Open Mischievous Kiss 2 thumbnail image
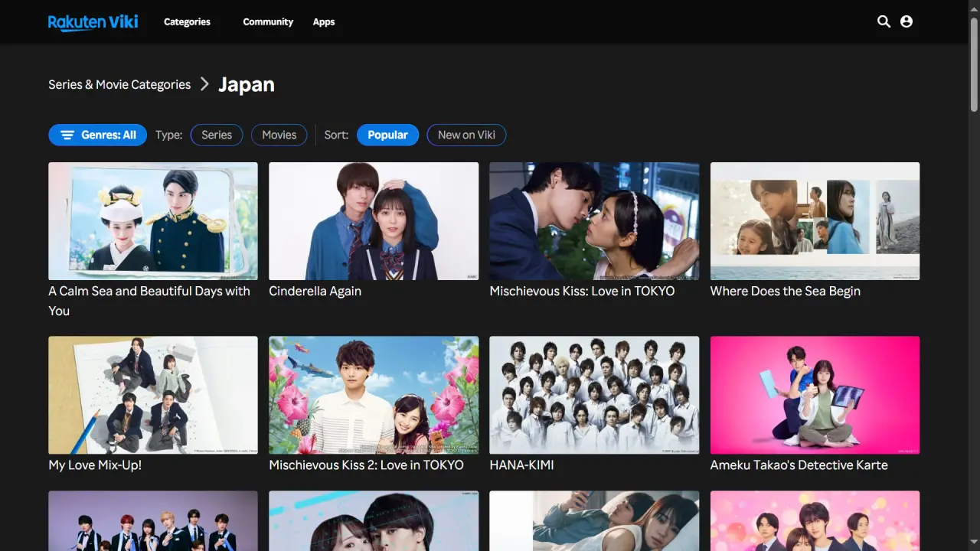Image resolution: width=980 pixels, height=551 pixels. pos(374,396)
